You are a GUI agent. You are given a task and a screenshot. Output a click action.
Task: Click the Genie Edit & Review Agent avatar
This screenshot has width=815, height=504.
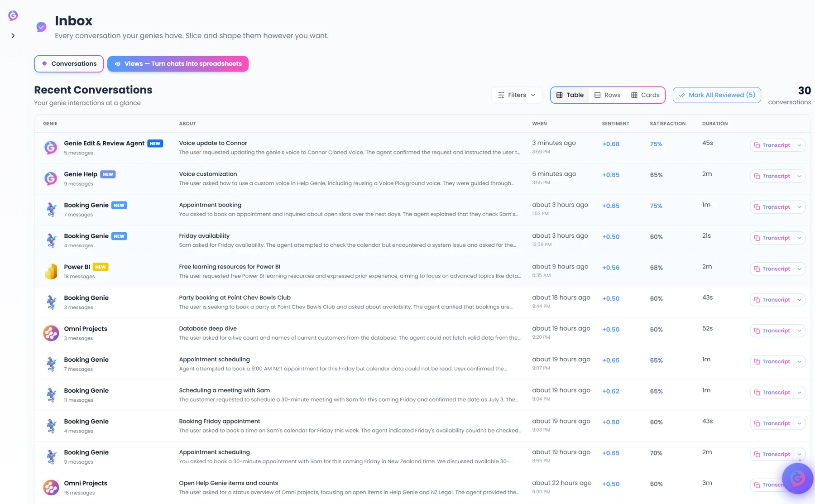click(x=51, y=148)
